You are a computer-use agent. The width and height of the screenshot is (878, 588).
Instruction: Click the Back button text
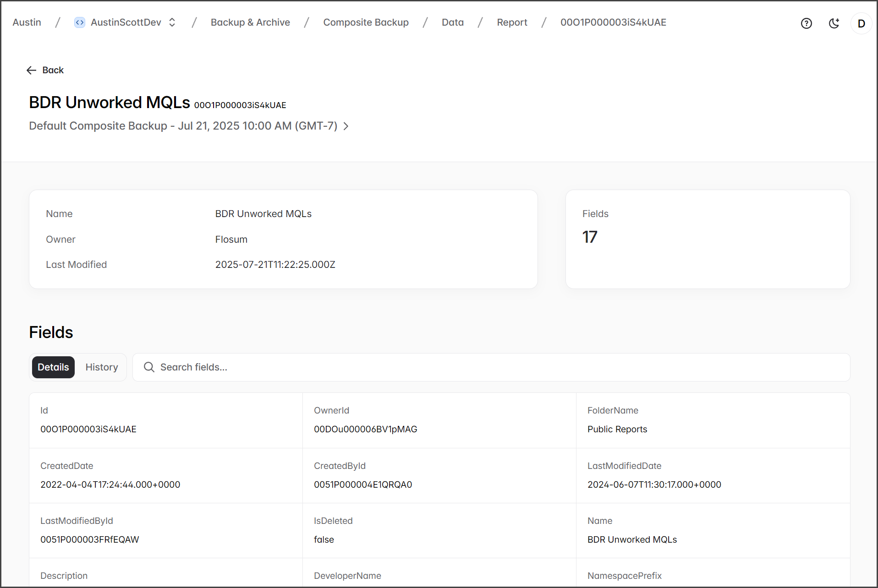tap(53, 70)
